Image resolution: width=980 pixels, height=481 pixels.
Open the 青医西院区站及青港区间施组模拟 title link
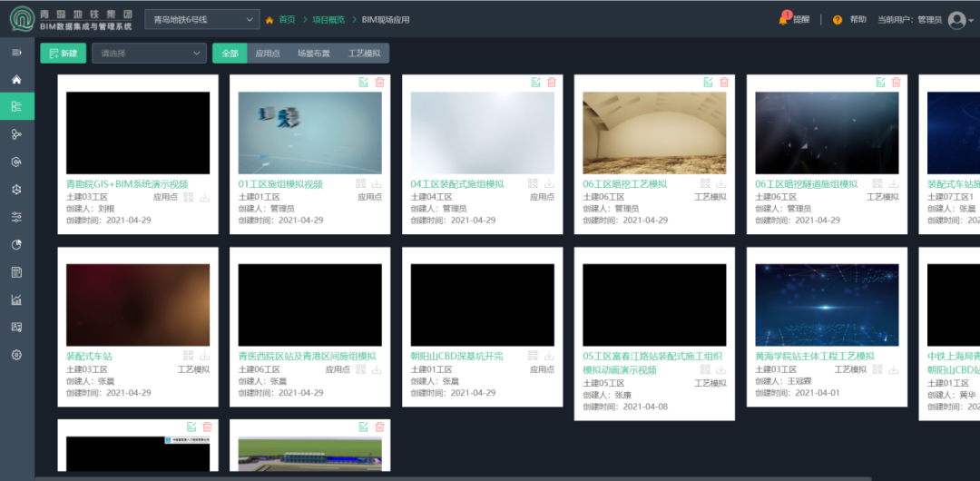coord(308,356)
